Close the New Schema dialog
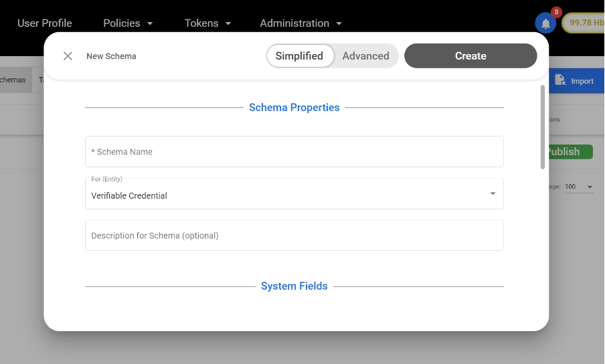 click(x=68, y=56)
